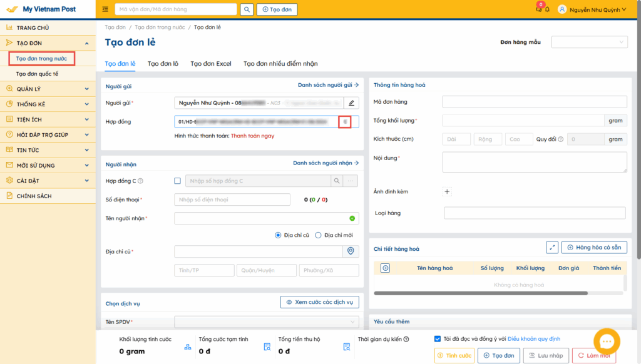Enable the Hợp đồng C checkbox
Screen dimensions: 641x364
(178, 181)
